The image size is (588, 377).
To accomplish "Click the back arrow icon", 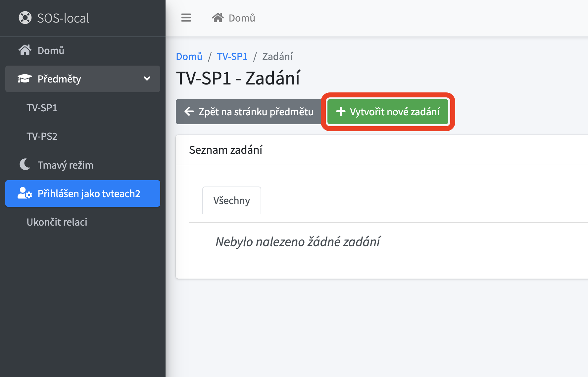I will click(x=189, y=112).
